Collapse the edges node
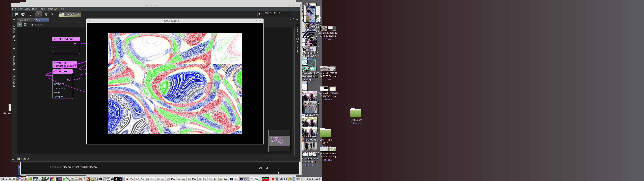 coord(55,72)
